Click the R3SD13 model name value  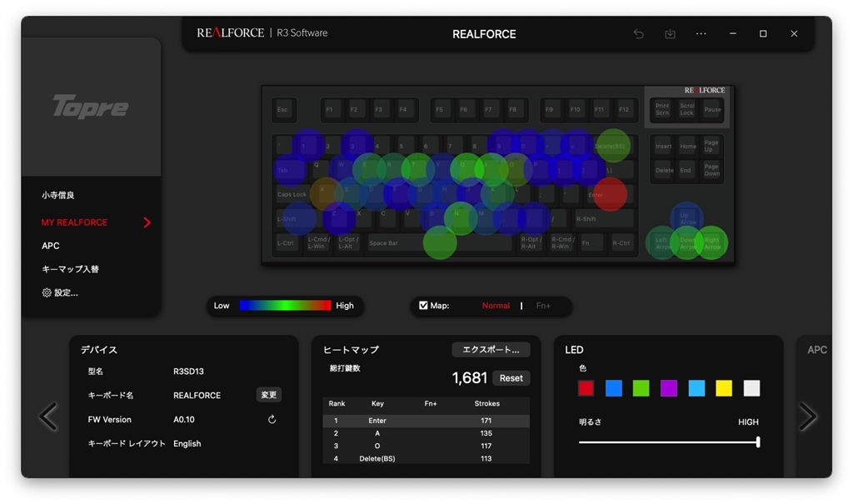(188, 372)
